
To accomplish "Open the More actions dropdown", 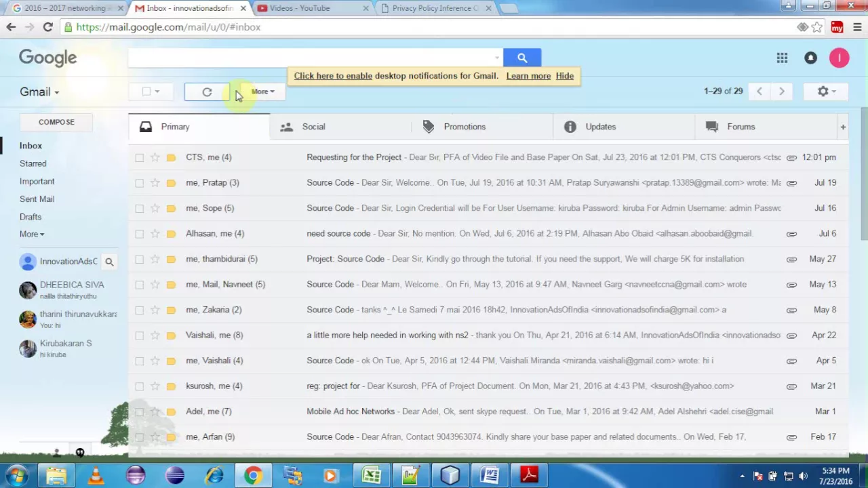I will tap(262, 91).
